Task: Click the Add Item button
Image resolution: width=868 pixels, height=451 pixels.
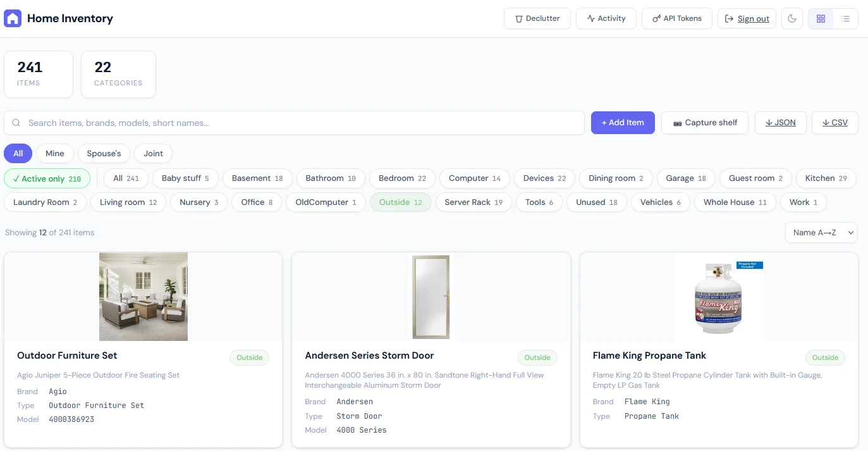Action: [x=623, y=123]
